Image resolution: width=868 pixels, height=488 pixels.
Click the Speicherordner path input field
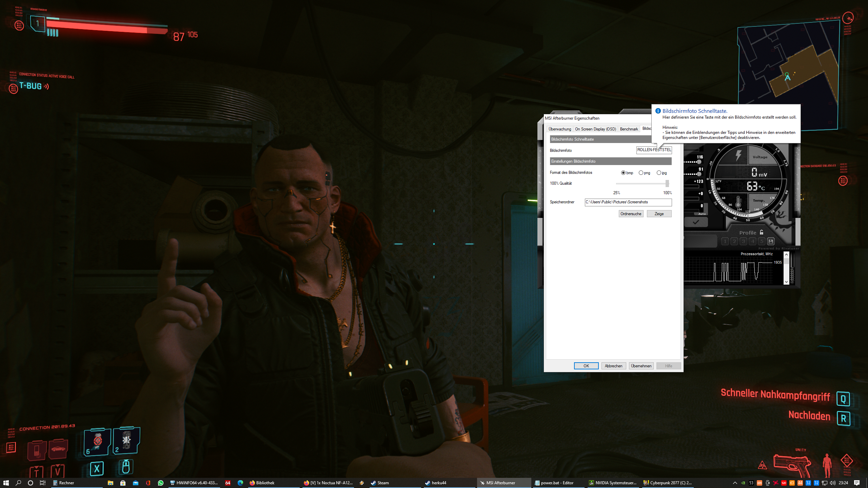pyautogui.click(x=628, y=202)
